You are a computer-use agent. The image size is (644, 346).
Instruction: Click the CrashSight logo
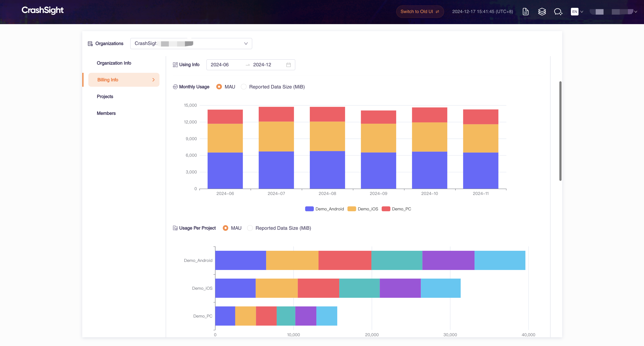pyautogui.click(x=42, y=10)
